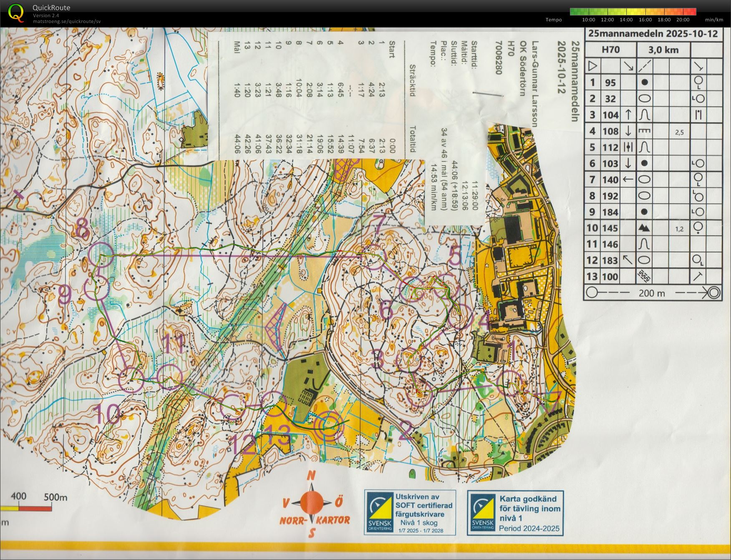Click the boulder cluster symbol in row 10
Viewport: 731px width, 560px height.
tap(644, 228)
